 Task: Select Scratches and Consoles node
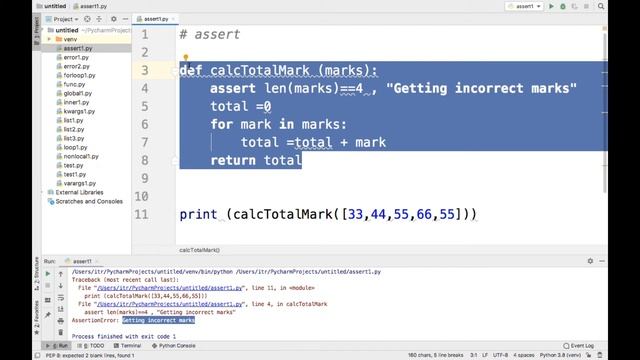click(x=89, y=201)
